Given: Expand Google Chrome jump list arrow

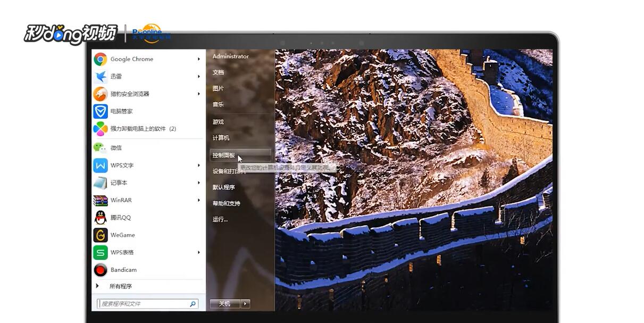Looking at the screenshot, I should pos(199,59).
